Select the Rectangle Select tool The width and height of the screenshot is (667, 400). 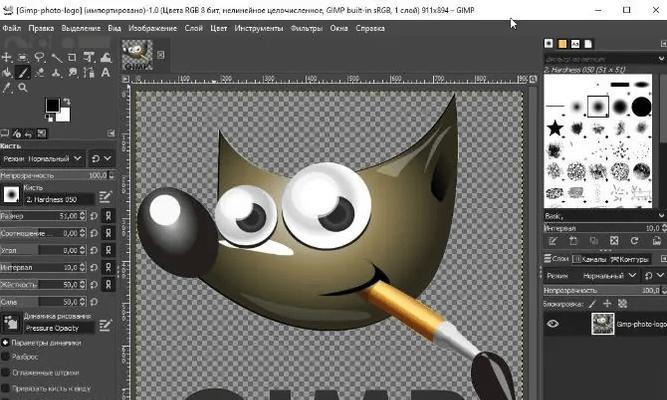coord(23,57)
